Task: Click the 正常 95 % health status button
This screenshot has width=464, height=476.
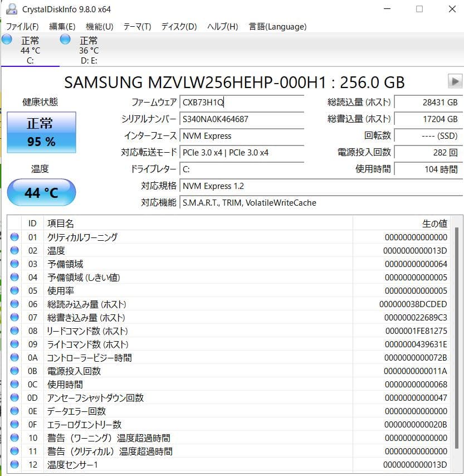Action: pyautogui.click(x=41, y=132)
